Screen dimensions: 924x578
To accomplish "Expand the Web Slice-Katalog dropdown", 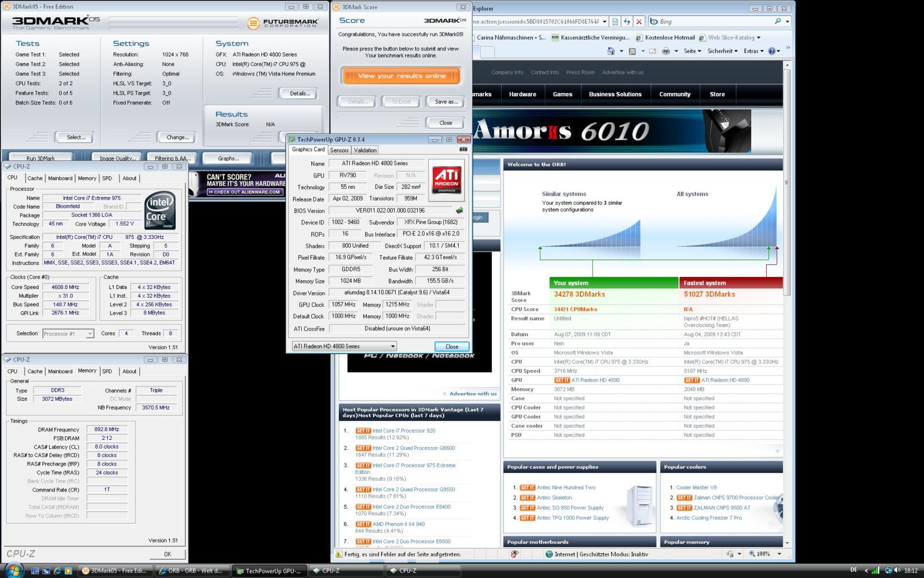I will click(758, 37).
